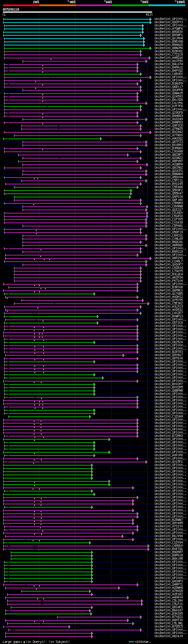Select label UniRef100_Q7RWZ5

point(169,129)
